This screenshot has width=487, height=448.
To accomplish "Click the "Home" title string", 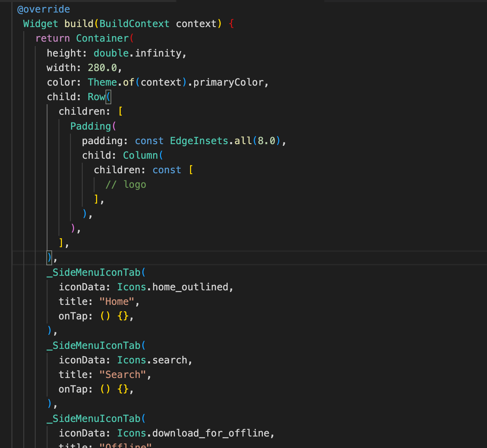I will (117, 301).
